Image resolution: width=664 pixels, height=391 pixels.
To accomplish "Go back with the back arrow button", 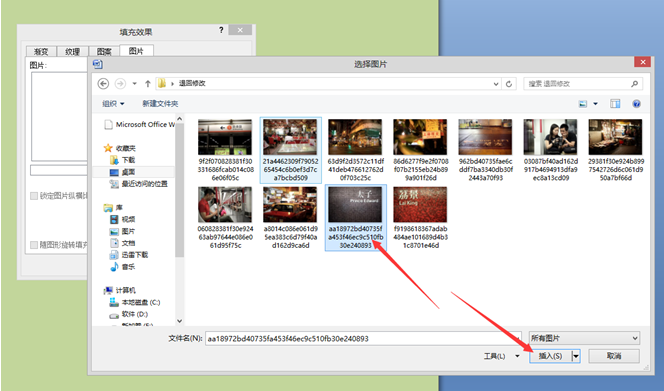I will (103, 83).
